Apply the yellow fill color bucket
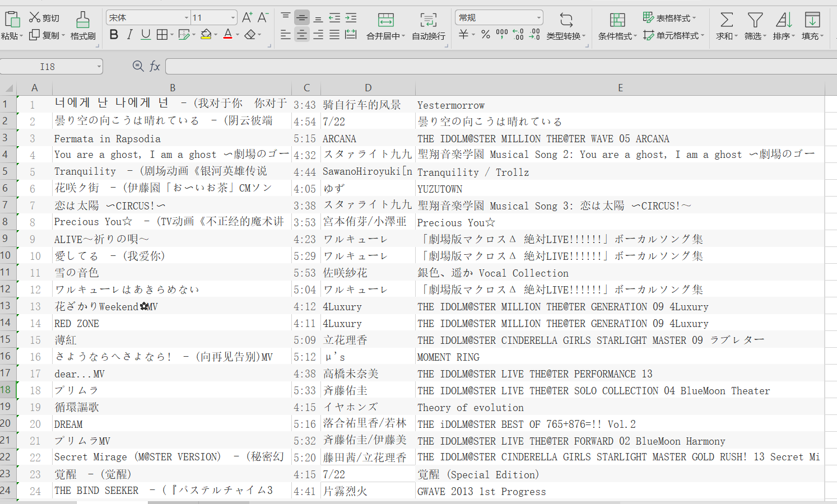The height and width of the screenshot is (504, 837). 206,35
